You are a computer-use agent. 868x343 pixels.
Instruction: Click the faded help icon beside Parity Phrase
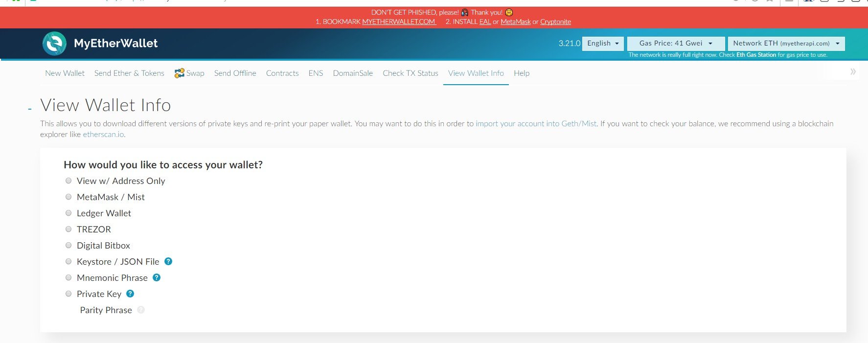141,310
